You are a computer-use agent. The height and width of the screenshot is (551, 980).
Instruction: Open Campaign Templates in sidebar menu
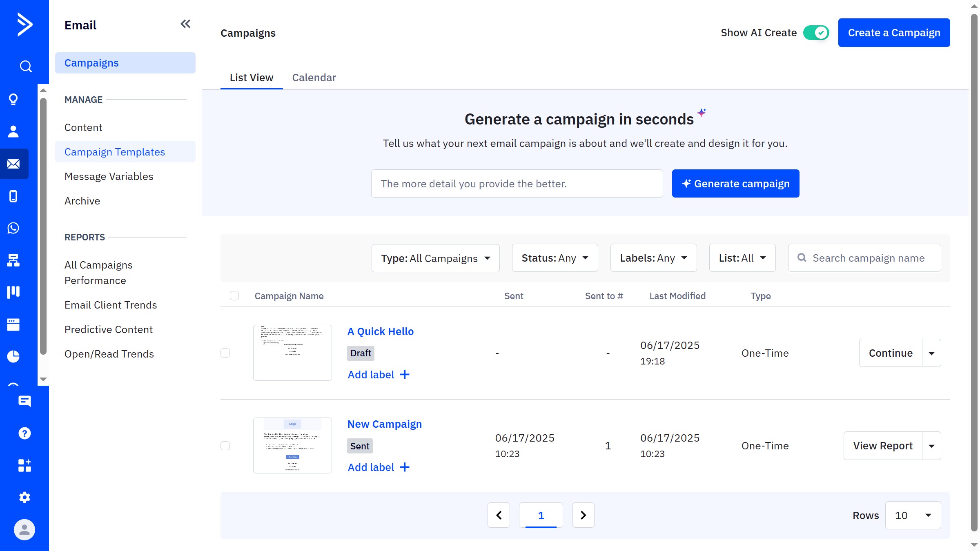[x=115, y=152]
